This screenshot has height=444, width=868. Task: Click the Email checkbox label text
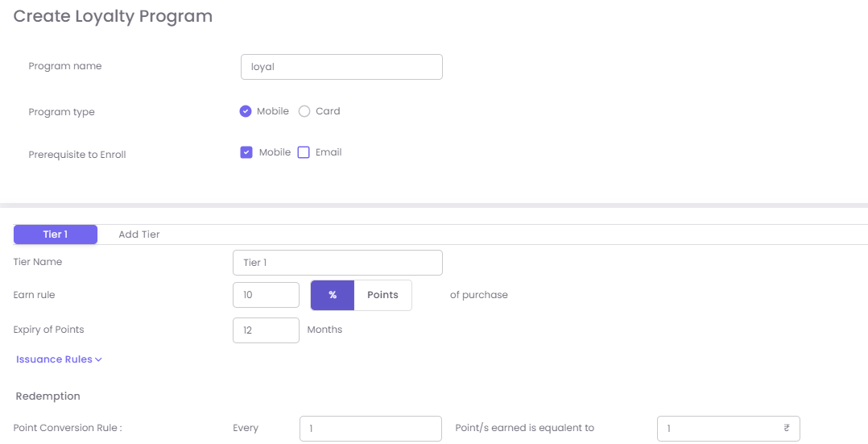point(329,152)
